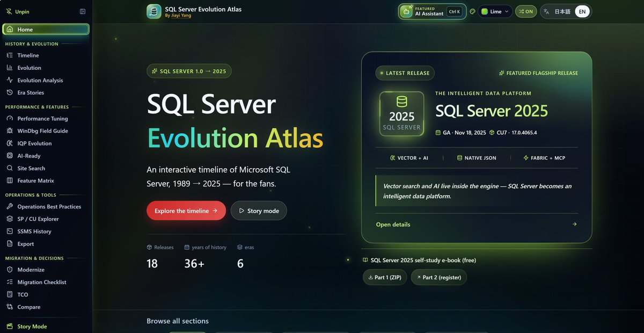
Task: Click the AI-Ready chip icon
Action: click(x=10, y=156)
